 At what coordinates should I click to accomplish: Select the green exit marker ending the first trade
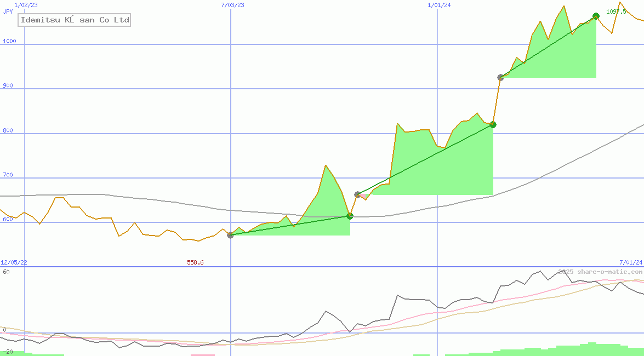350,216
